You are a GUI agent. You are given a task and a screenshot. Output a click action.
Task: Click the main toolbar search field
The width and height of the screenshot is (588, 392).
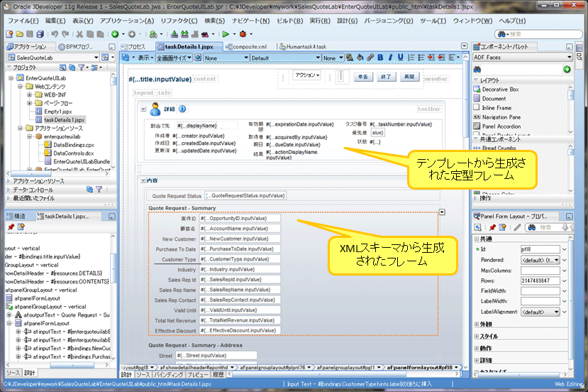point(538,34)
